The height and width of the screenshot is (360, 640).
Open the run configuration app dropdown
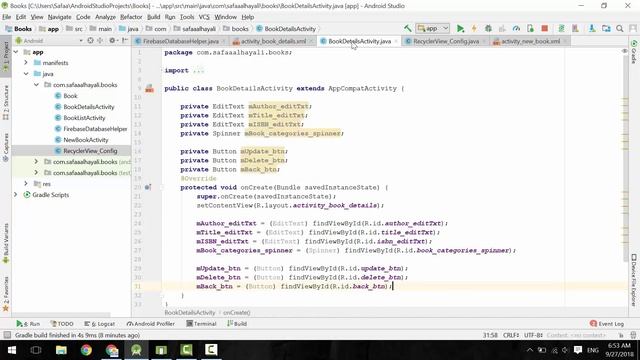click(x=433, y=29)
